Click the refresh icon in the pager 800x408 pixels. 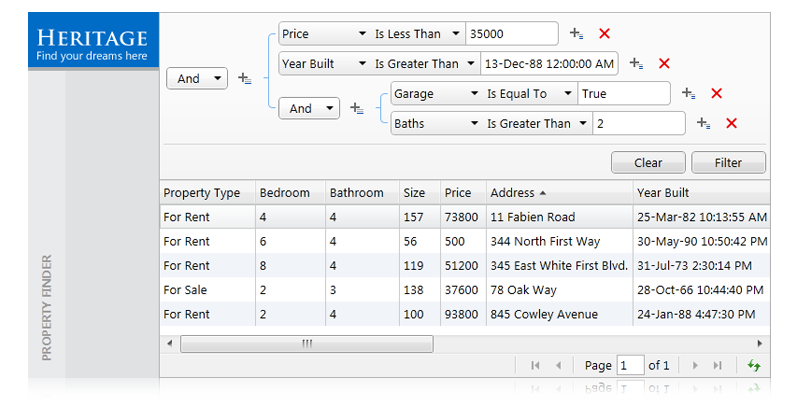click(x=754, y=365)
